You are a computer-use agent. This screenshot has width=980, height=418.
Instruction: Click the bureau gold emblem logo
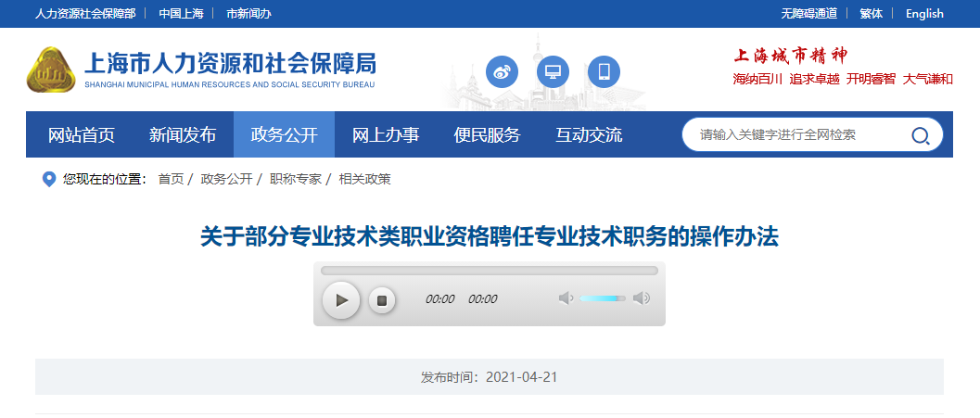click(x=51, y=70)
